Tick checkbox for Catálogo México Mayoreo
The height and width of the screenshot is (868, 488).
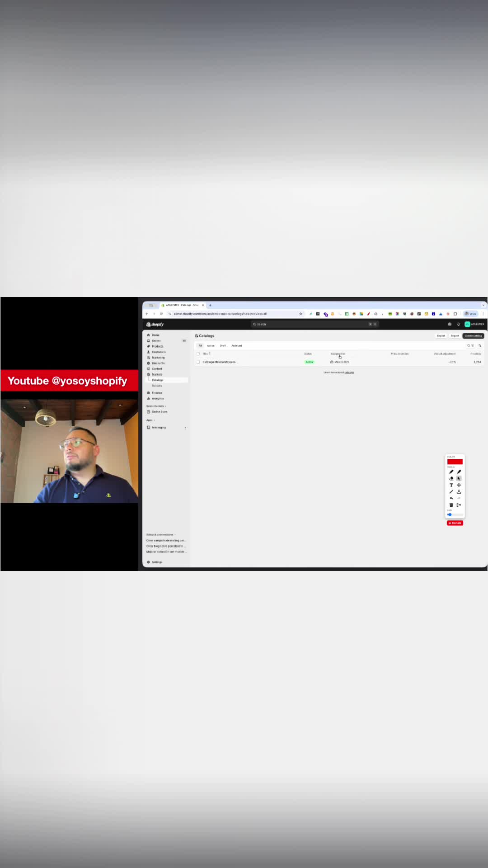(x=198, y=362)
